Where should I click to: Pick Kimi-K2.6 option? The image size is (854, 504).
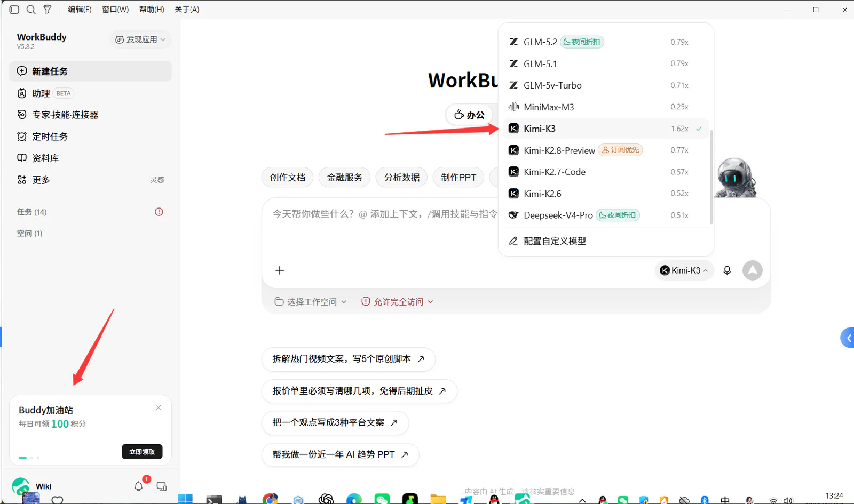606,194
